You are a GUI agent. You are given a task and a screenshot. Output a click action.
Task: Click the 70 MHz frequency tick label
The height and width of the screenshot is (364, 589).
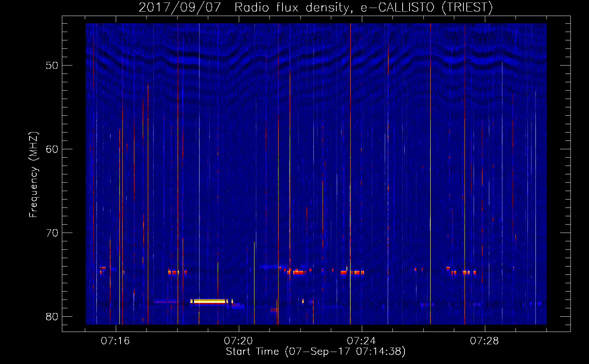[x=52, y=233]
